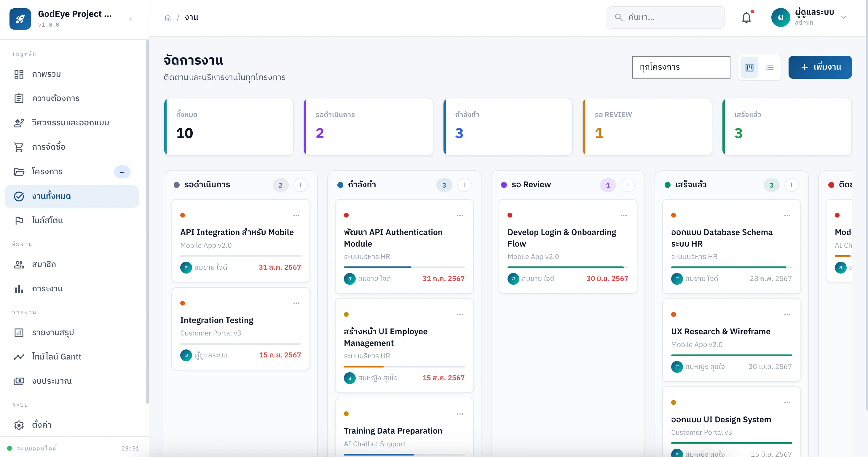
Task: Click the GodEye rocket logo icon
Action: 20,19
